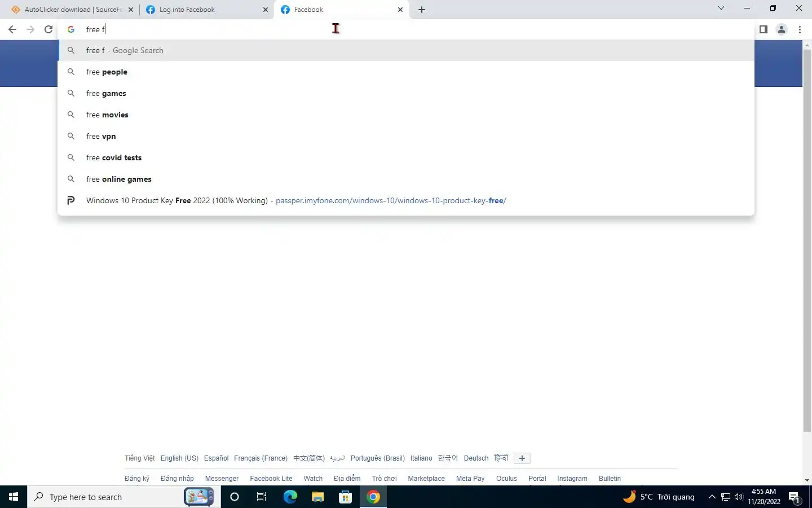Click the Google icon in address bar
Image resolution: width=812 pixels, height=508 pixels.
[71, 29]
